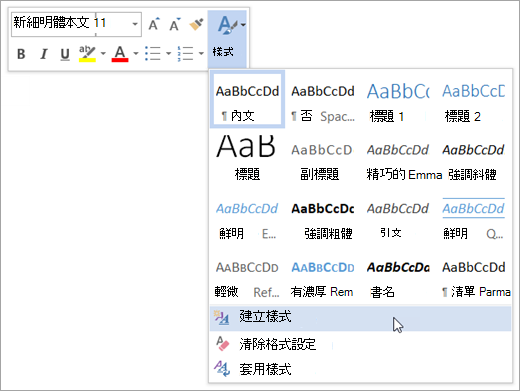Expand the Styles button dropdown arrow
520x391 pixels.
coord(243,25)
